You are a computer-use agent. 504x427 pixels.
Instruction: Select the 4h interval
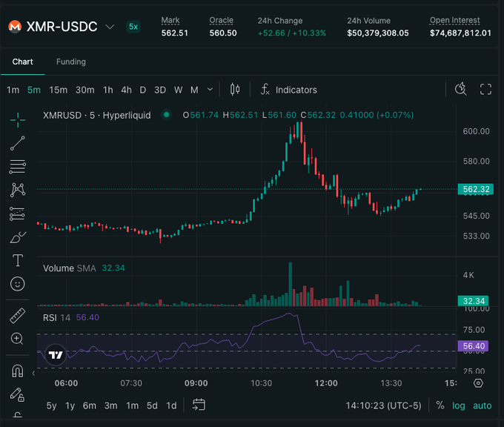click(126, 90)
